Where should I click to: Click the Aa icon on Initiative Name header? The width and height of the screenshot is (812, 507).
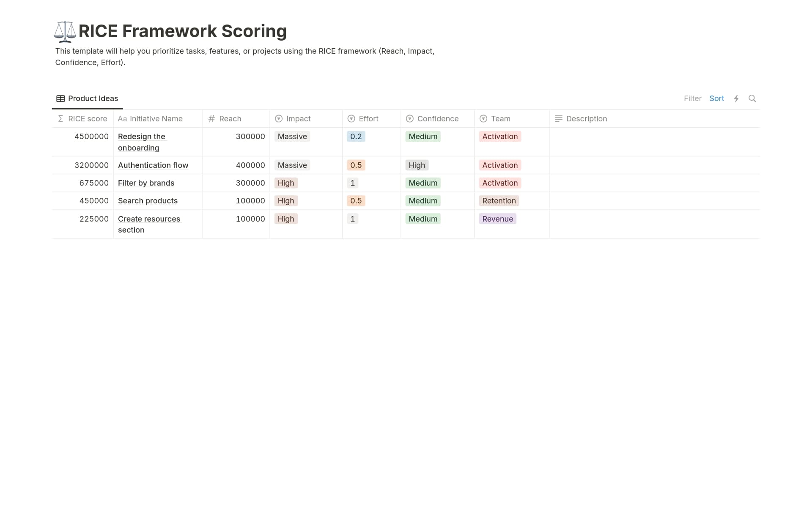[x=122, y=119]
